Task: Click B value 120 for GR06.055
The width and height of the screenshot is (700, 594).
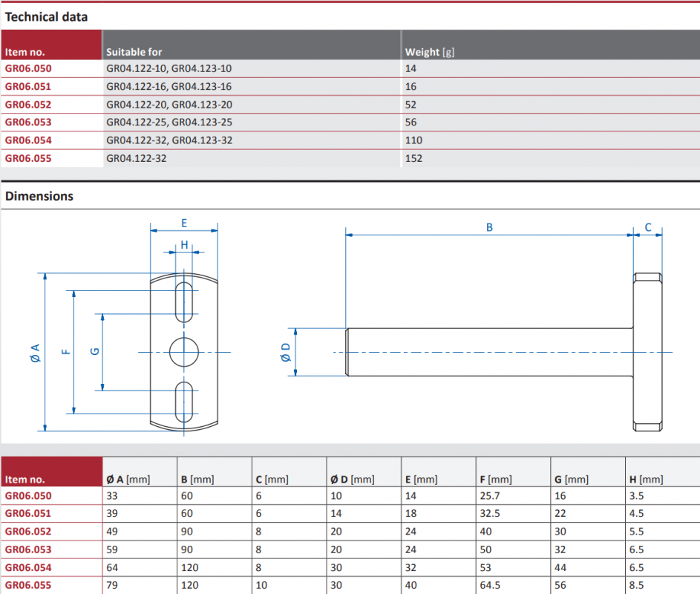Action: tap(190, 585)
